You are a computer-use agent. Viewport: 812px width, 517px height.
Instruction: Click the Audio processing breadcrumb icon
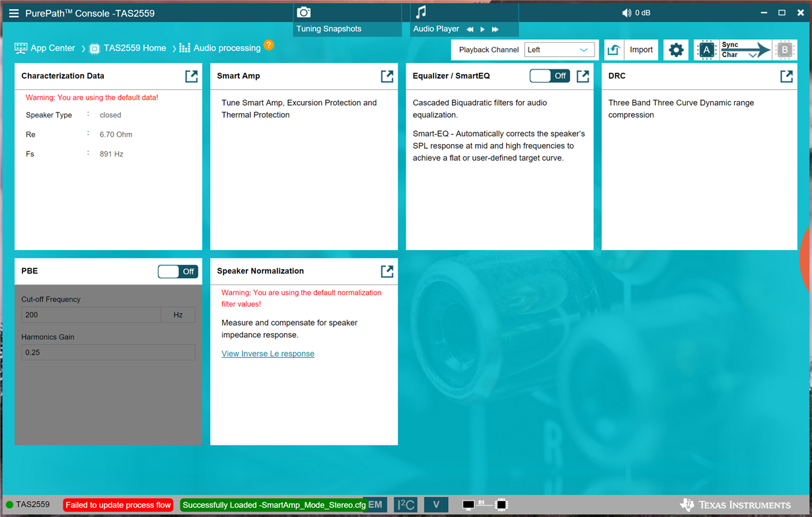(x=185, y=48)
